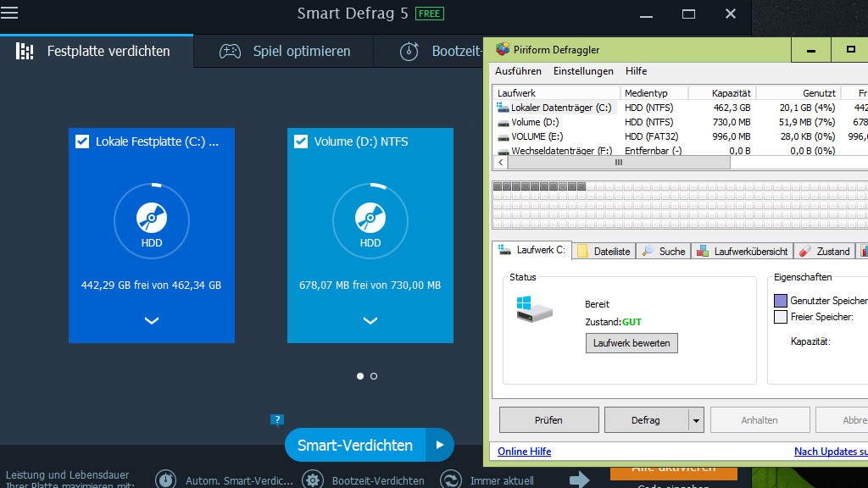Click the HDD disc icon on Volume D: card
This screenshot has width=868, height=488.
tap(370, 218)
